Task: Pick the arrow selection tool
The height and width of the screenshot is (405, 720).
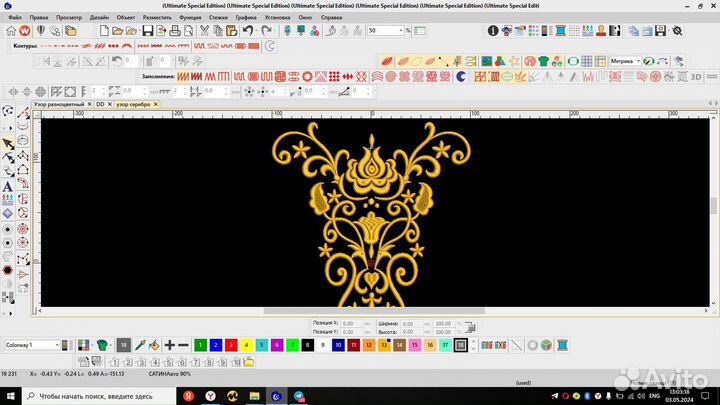Action: (8, 143)
